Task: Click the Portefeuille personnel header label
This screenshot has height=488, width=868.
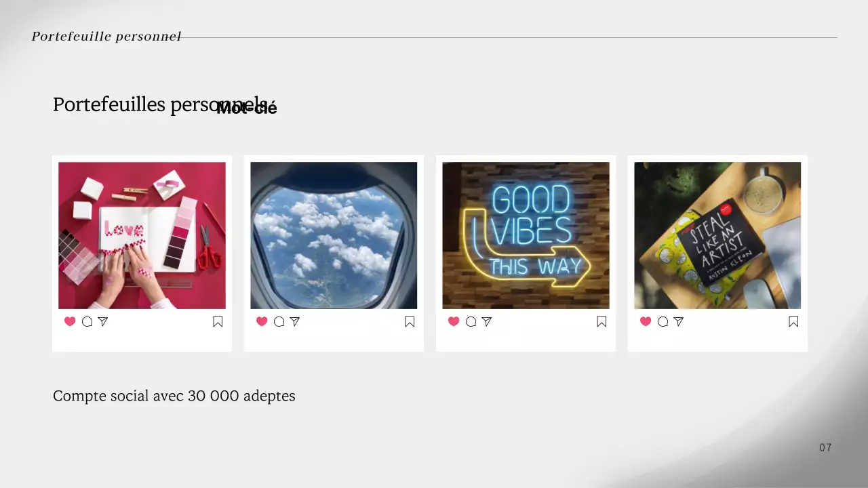Action: pyautogui.click(x=106, y=37)
